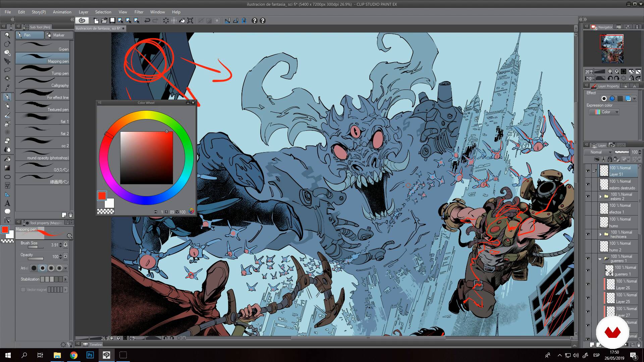Select the Fill bucket tool
644x362 pixels.
click(7, 159)
